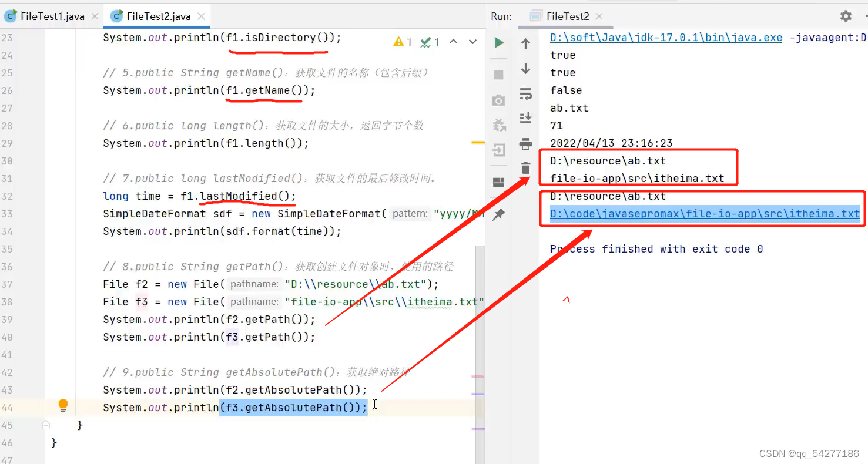Click the yellow warning indicator in editor
868x464 pixels.
403,42
